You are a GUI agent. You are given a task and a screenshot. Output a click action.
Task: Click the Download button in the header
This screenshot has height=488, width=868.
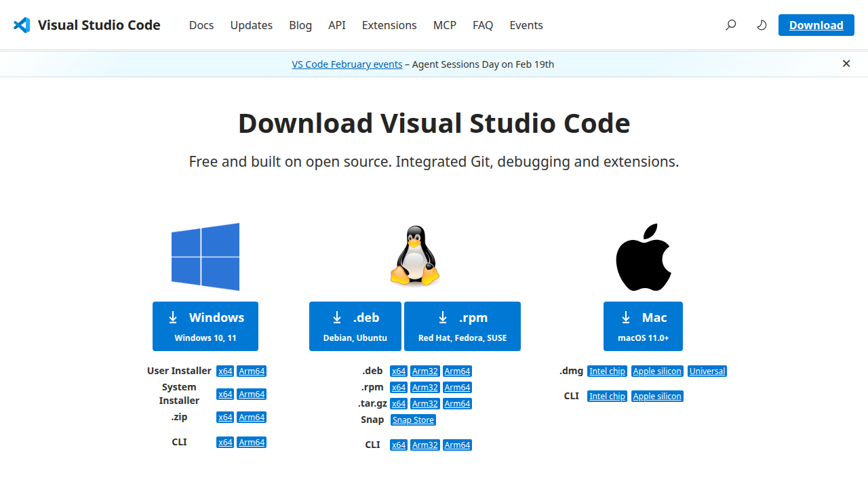click(x=816, y=24)
